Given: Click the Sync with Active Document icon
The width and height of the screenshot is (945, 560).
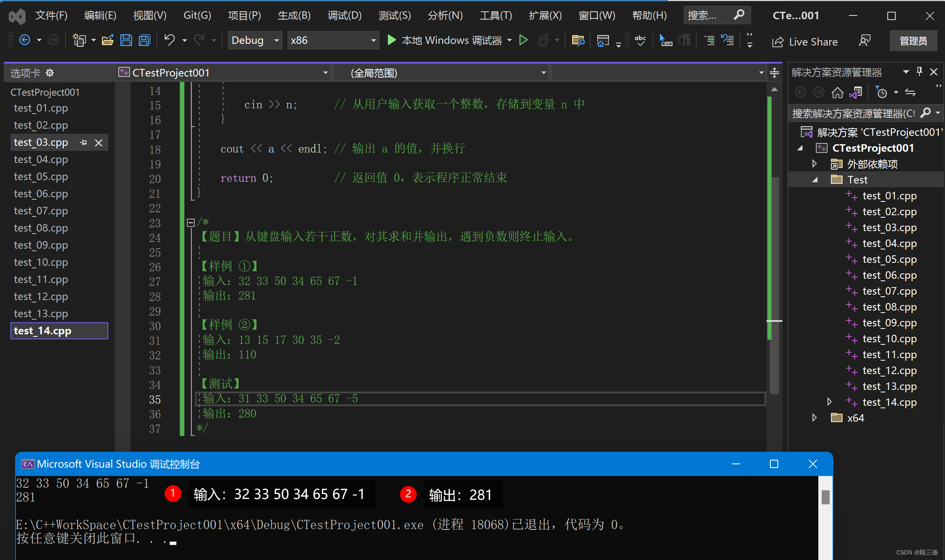Looking at the screenshot, I should point(856,92).
